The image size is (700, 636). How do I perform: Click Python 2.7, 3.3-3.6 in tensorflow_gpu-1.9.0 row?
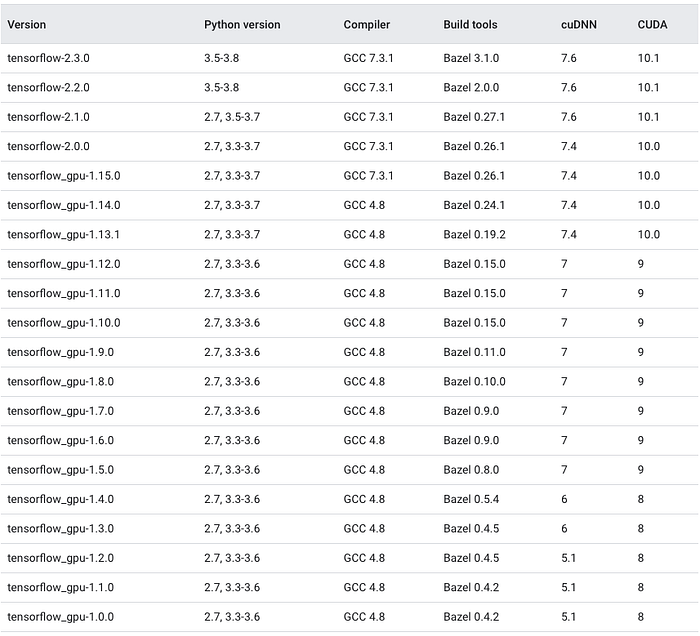232,353
